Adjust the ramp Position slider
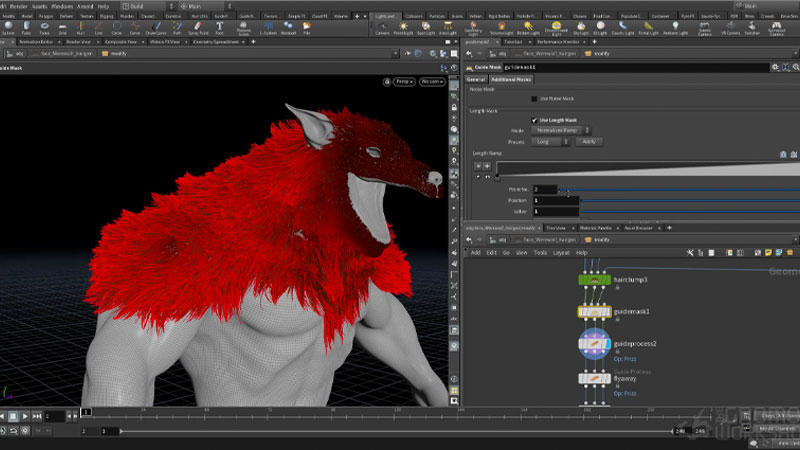This screenshot has height=450, width=800. 690,201
